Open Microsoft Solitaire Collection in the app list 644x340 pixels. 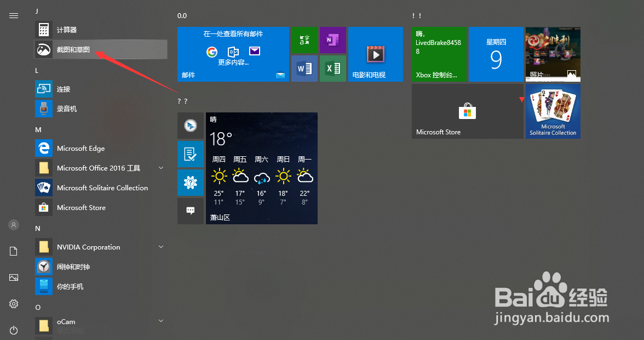101,188
